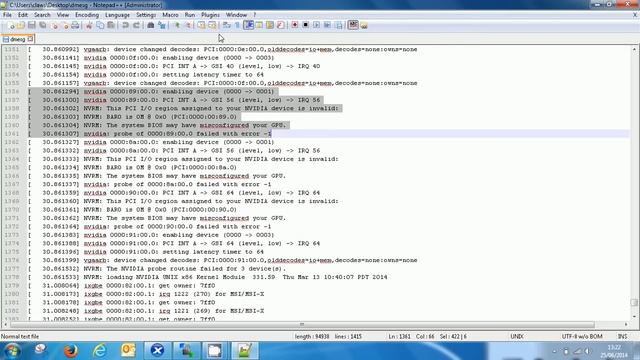
Task: Cut selection with the scissors icon
Action: coord(89,25)
